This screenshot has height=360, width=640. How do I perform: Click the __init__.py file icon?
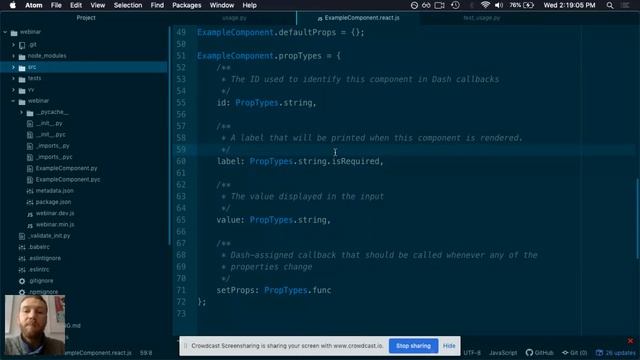[30, 123]
